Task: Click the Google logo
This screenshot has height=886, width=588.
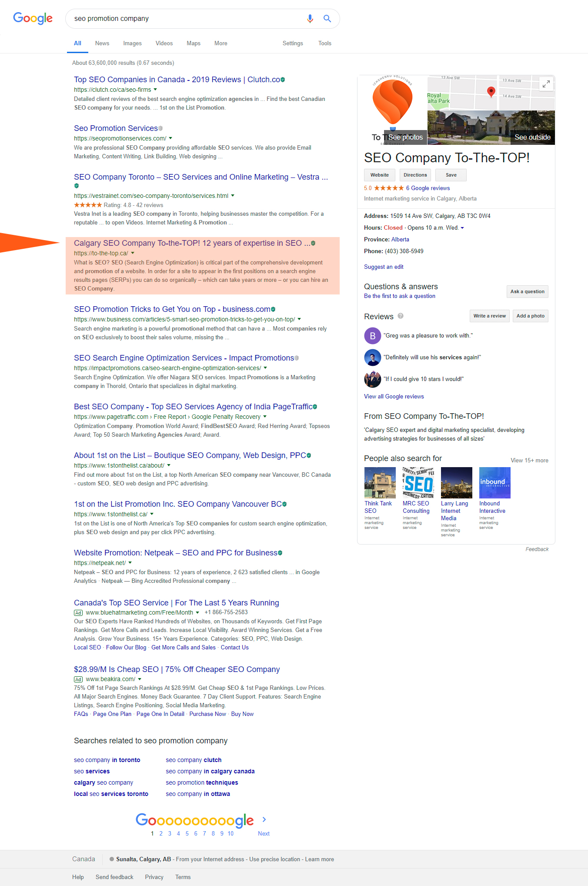Action: 33,18
